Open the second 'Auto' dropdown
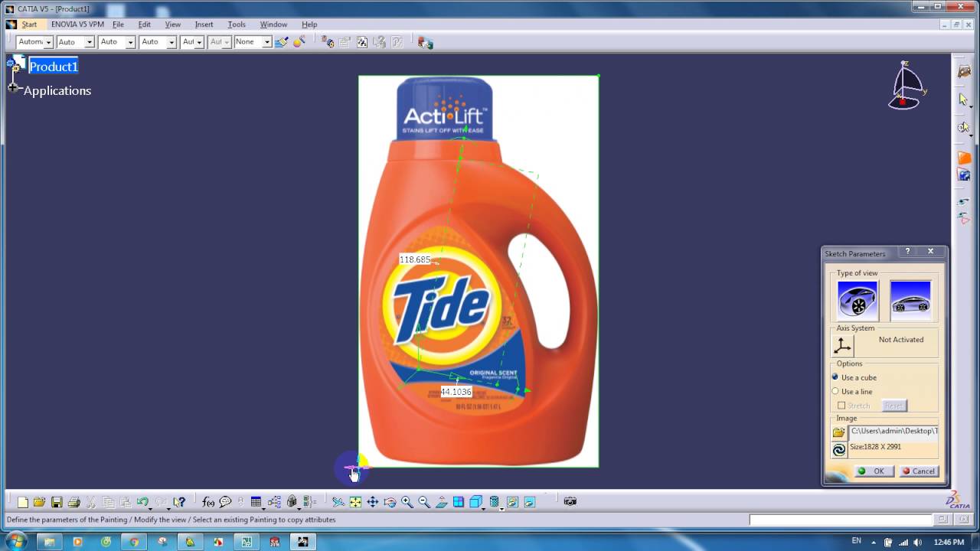The height and width of the screenshot is (551, 980). pos(129,42)
